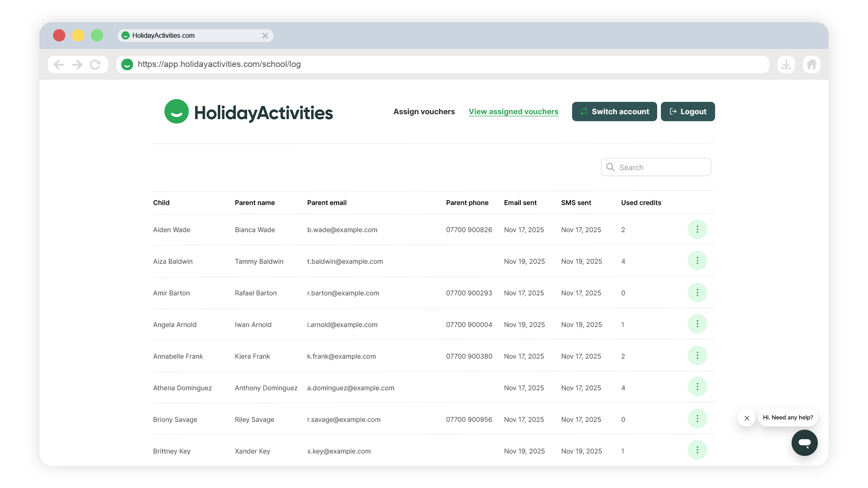The width and height of the screenshot is (868, 488).
Task: Click the Switch account button
Action: pos(614,112)
